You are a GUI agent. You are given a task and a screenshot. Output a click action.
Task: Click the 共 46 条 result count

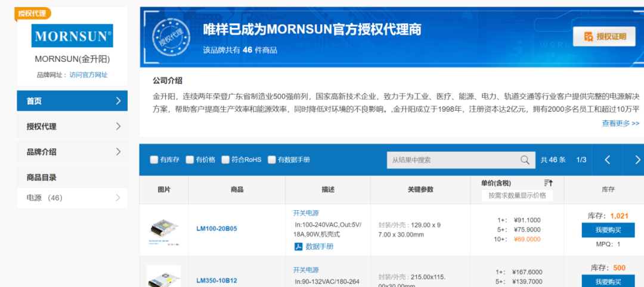553,160
